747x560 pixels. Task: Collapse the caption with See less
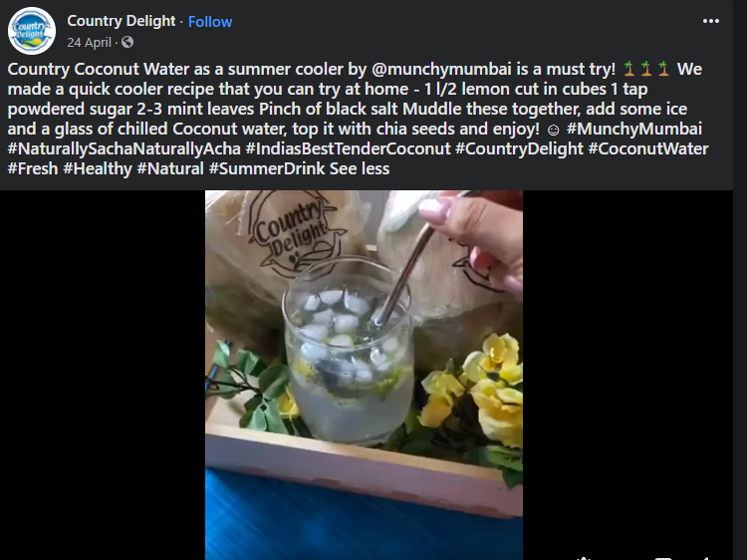(x=360, y=168)
